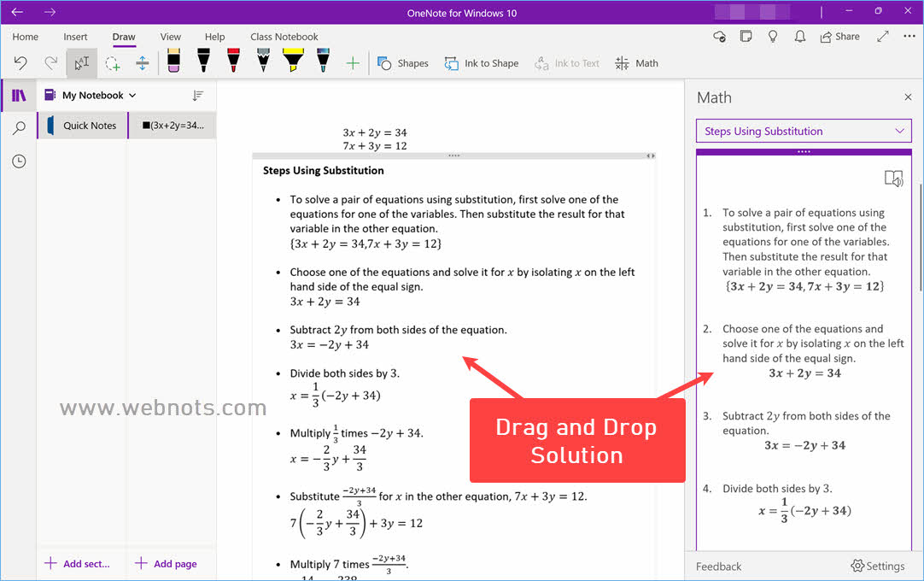
Task: Select the Lasso Select tool
Action: point(113,63)
